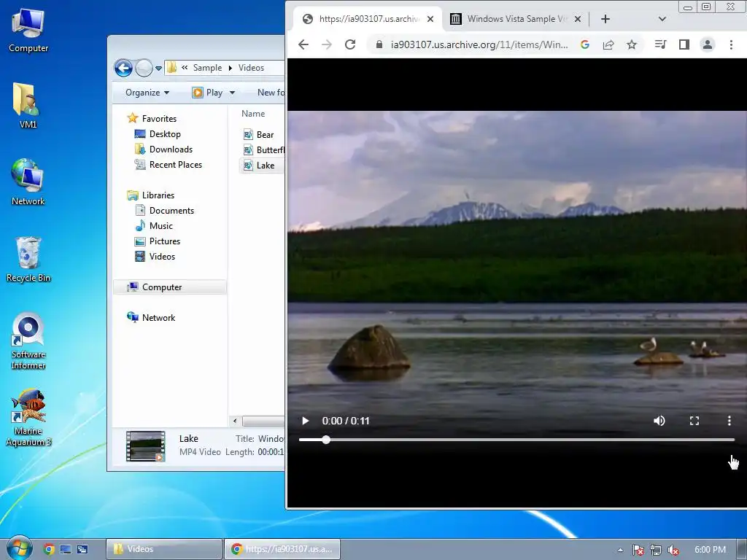Click the share page icon
The image size is (747, 560).
click(608, 44)
